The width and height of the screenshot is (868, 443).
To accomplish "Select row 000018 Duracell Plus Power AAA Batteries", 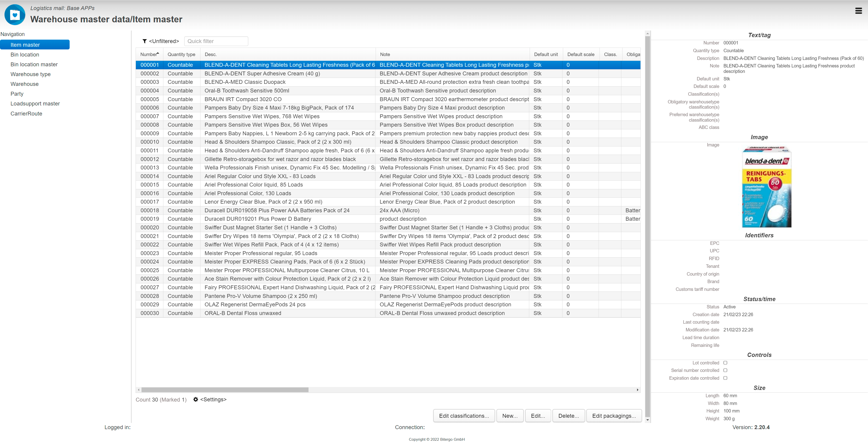I will click(388, 210).
